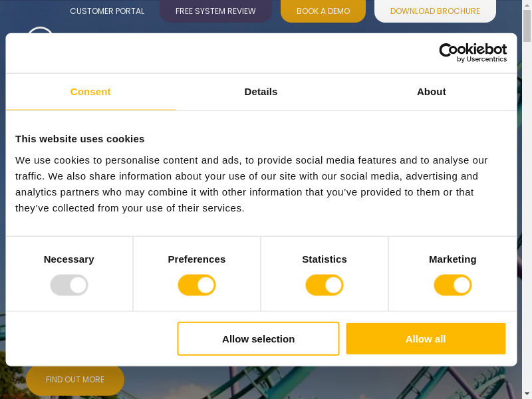This screenshot has width=532, height=399.
Task: Click the Cookiebot by Usercentrics logo
Action: coord(473,53)
